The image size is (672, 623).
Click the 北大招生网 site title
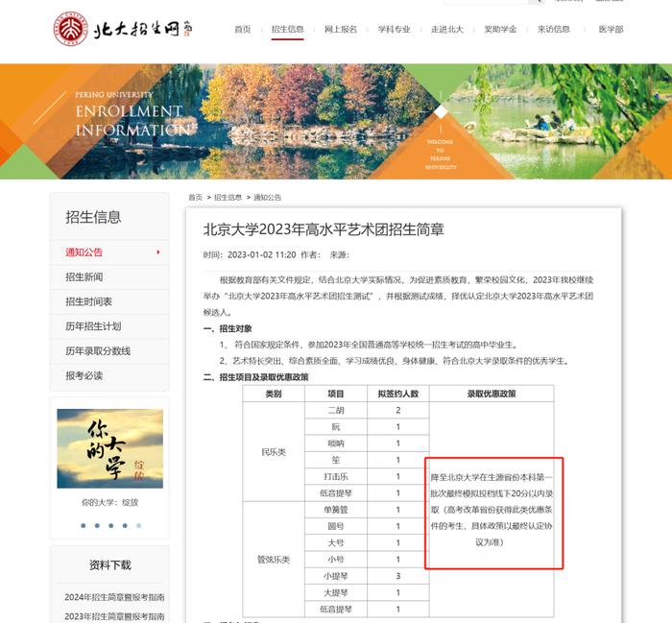point(143,29)
